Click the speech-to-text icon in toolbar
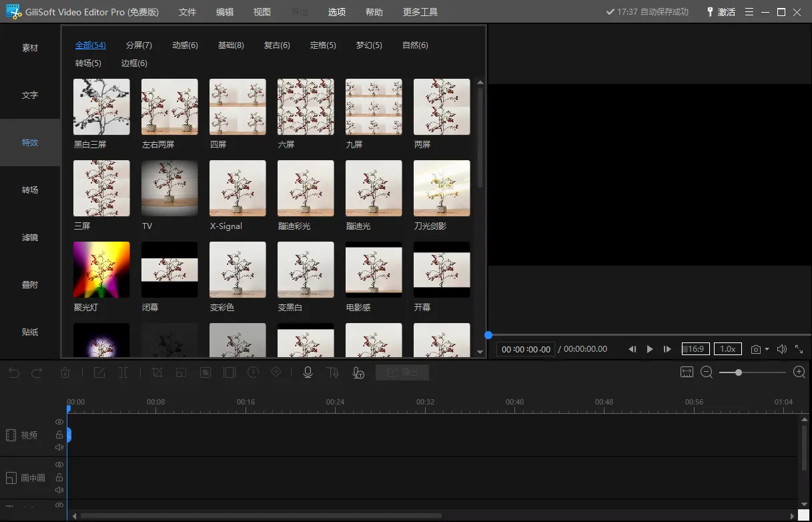 pos(358,372)
